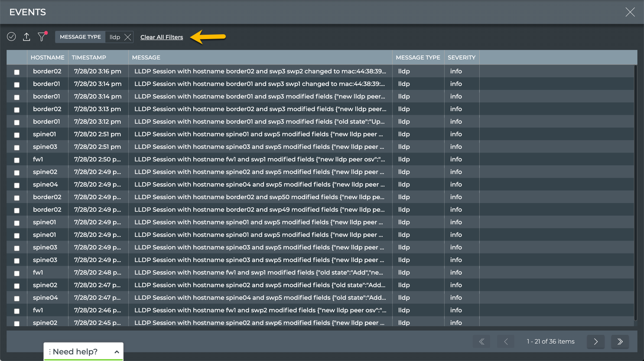
Task: Go to the first page of events
Action: click(481, 341)
